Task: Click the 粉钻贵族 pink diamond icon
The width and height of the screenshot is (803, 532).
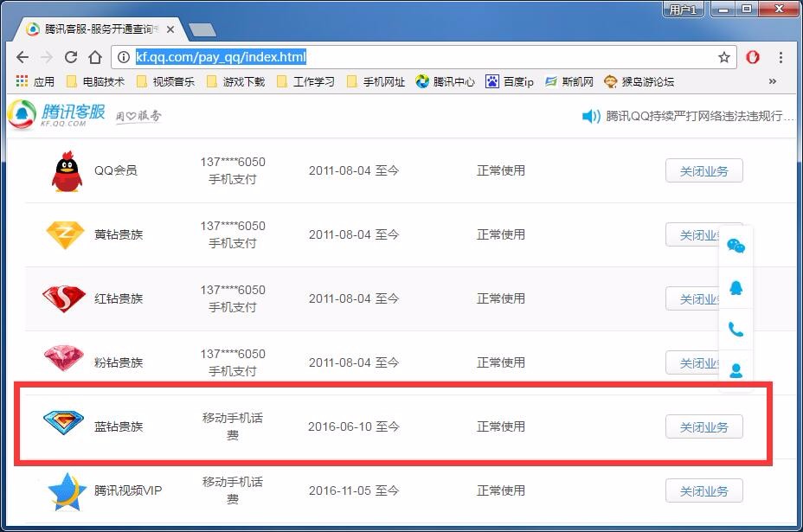Action: 64,358
